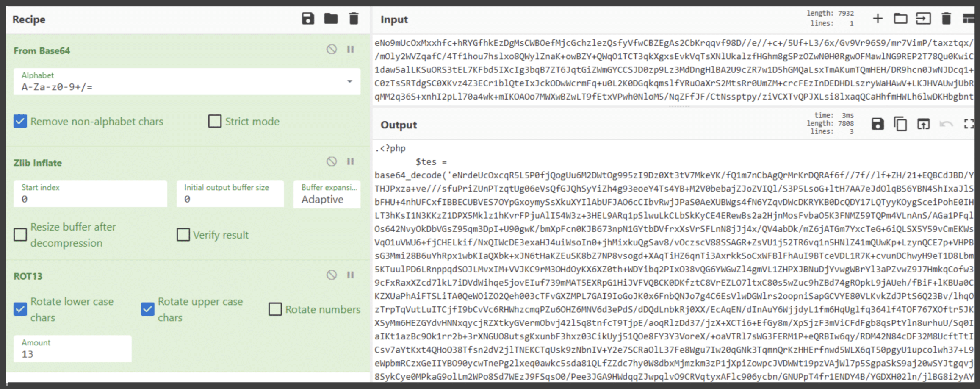The height and width of the screenshot is (389, 980).
Task: Load a recipe via folder icon
Action: (x=331, y=19)
